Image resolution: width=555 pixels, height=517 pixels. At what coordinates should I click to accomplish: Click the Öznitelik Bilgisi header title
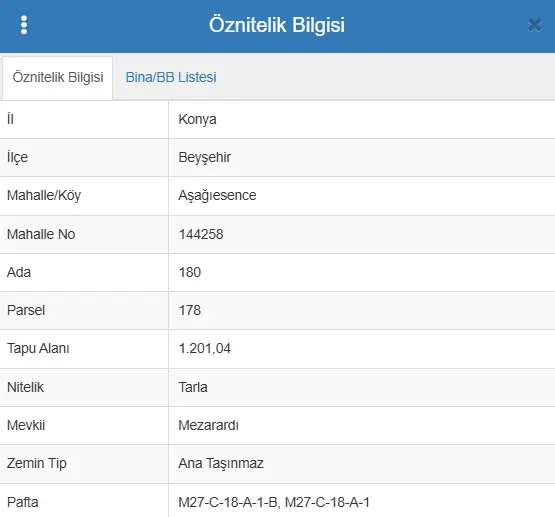pos(276,25)
